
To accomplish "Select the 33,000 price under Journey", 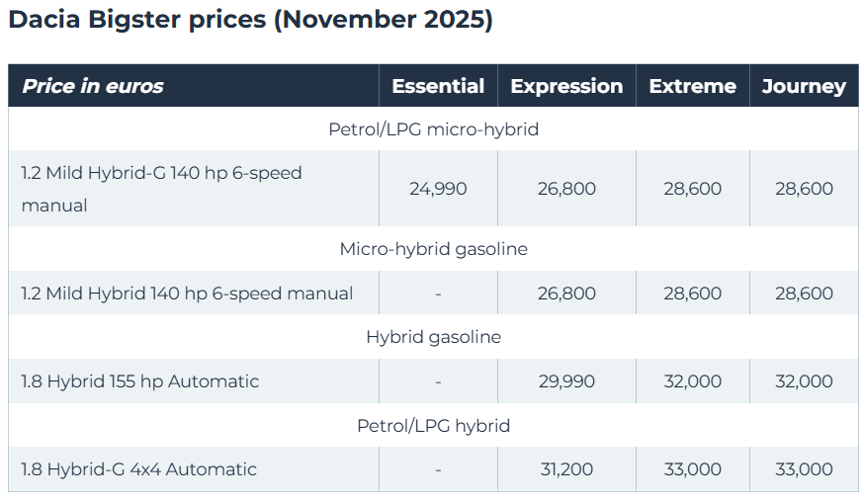I will point(804,469).
